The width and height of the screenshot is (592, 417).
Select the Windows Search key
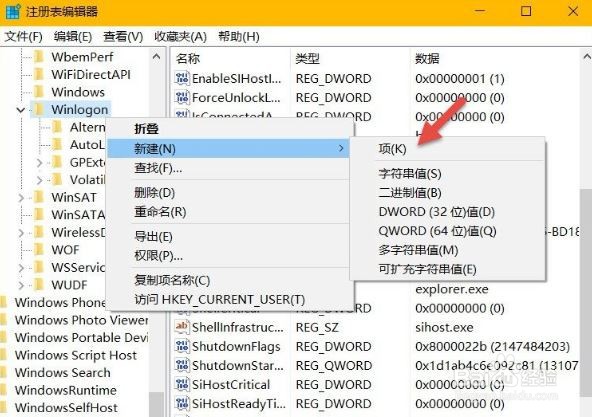(62, 372)
